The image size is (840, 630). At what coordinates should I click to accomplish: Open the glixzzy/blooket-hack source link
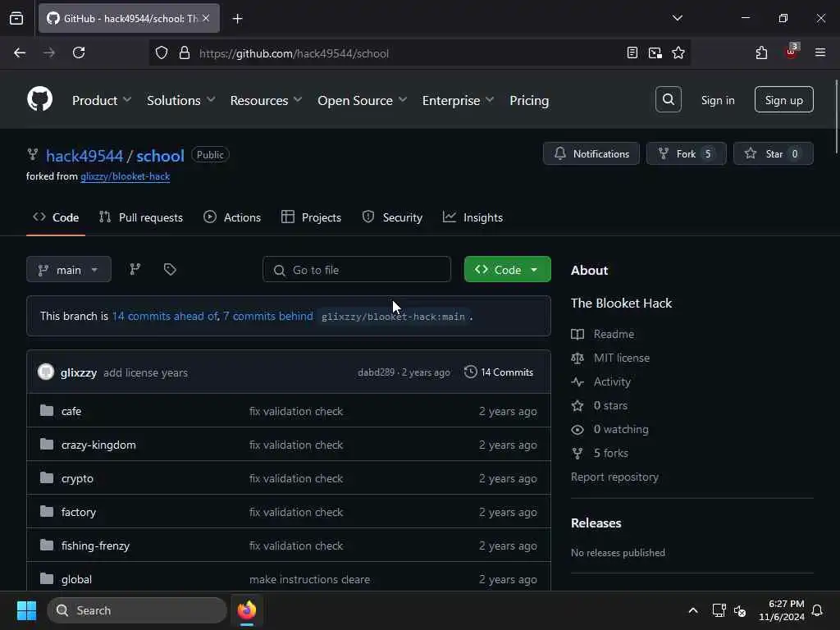coord(125,176)
